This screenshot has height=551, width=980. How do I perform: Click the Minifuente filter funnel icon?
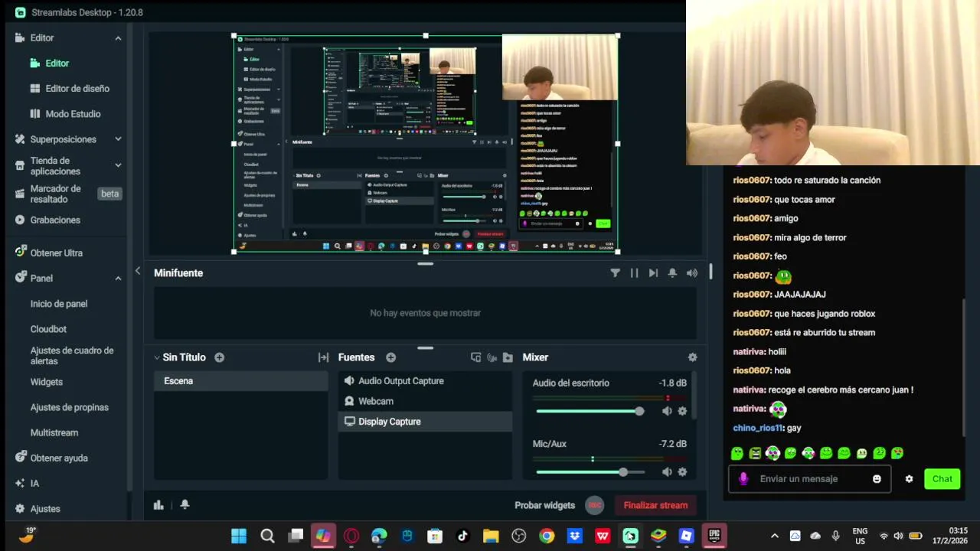tap(615, 272)
